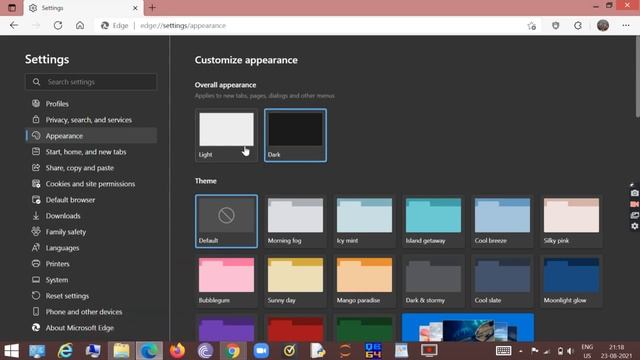Open Zoom from taskbar
The image size is (640, 360).
[x=261, y=351]
